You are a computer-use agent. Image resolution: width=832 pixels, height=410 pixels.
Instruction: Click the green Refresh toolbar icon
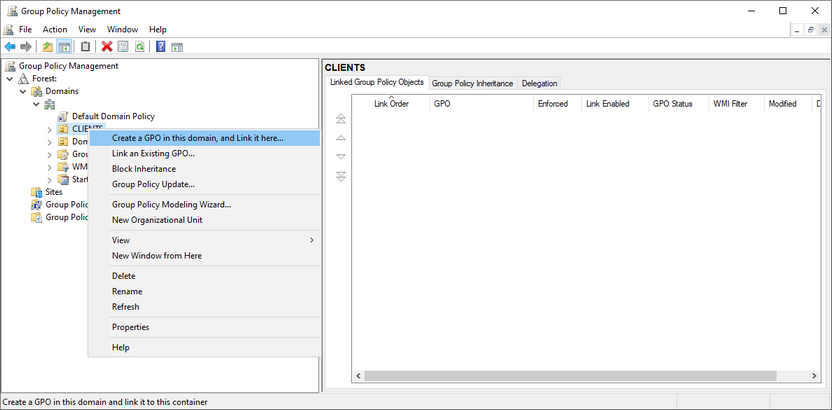click(x=140, y=47)
